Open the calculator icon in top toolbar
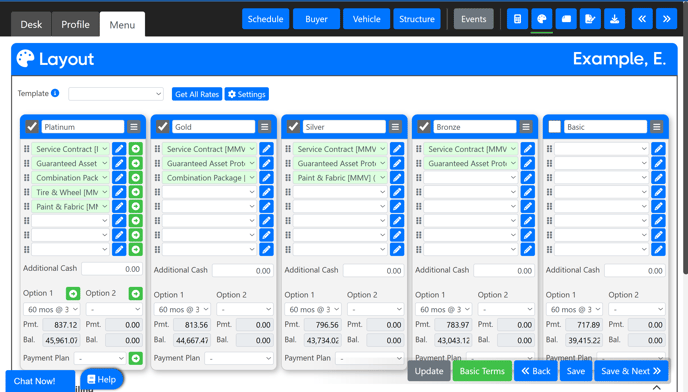This screenshot has width=688, height=392. [x=517, y=19]
